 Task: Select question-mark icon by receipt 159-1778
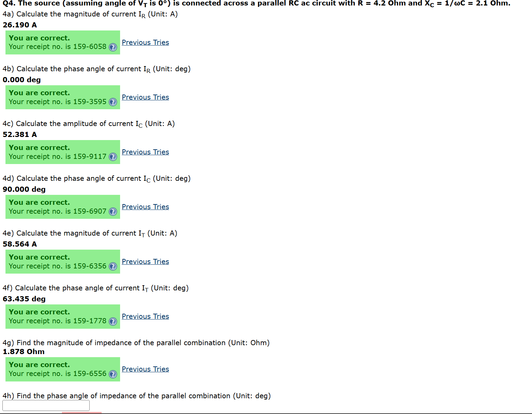pyautogui.click(x=113, y=321)
